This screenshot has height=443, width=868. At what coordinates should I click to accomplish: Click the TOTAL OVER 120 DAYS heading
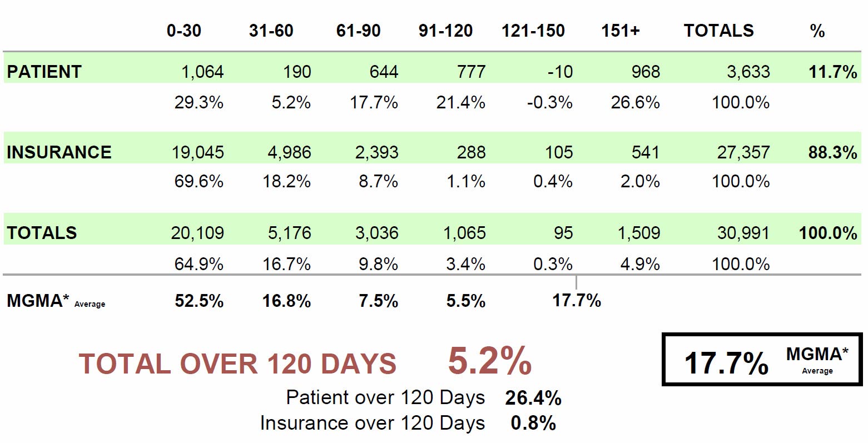pyautogui.click(x=238, y=364)
